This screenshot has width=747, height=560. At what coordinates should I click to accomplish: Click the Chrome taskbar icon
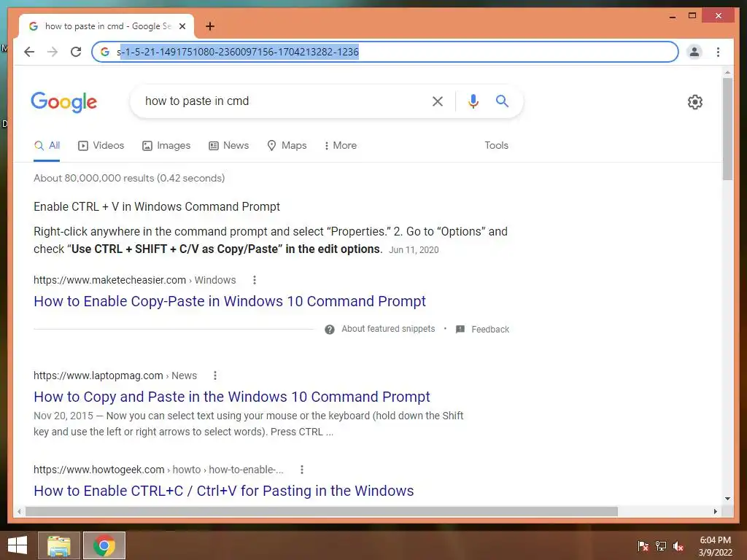[x=104, y=545]
